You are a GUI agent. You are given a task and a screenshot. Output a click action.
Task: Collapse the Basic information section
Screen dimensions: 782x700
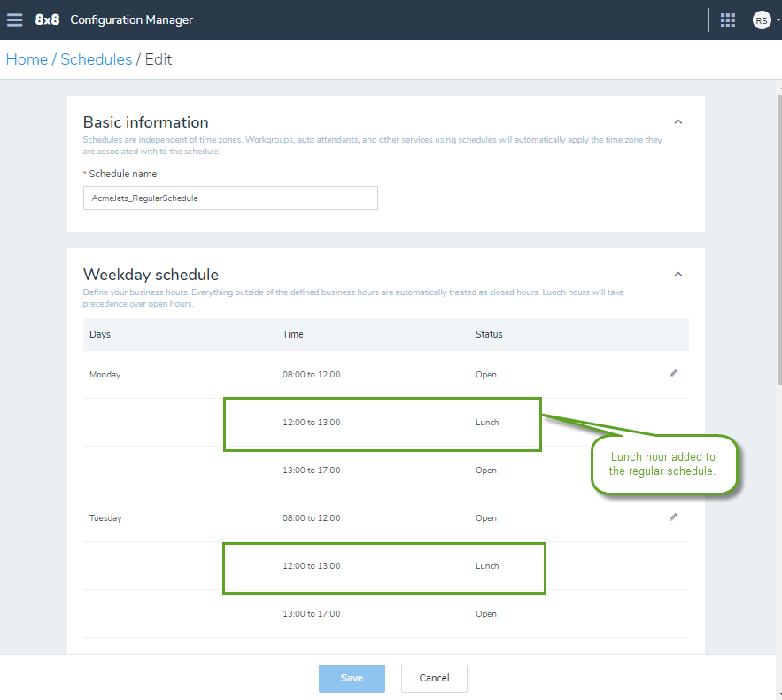coord(677,121)
